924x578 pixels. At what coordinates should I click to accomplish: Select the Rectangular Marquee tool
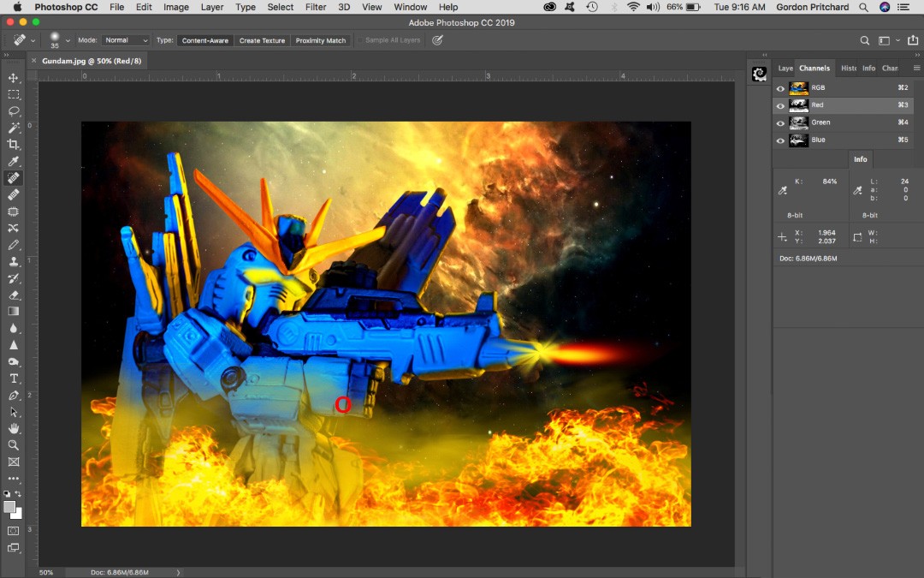click(14, 94)
